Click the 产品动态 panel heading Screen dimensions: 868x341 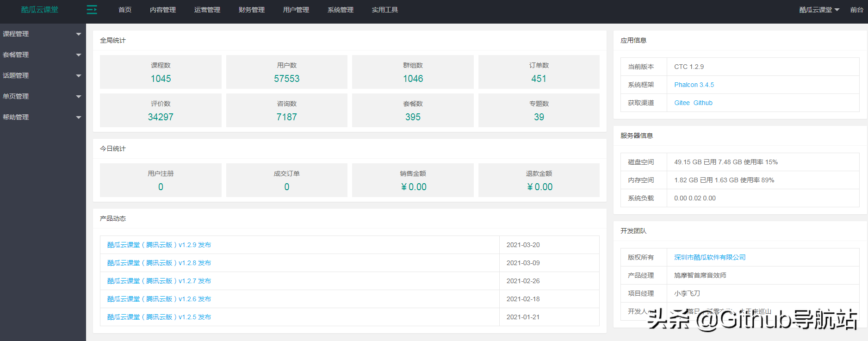point(113,218)
